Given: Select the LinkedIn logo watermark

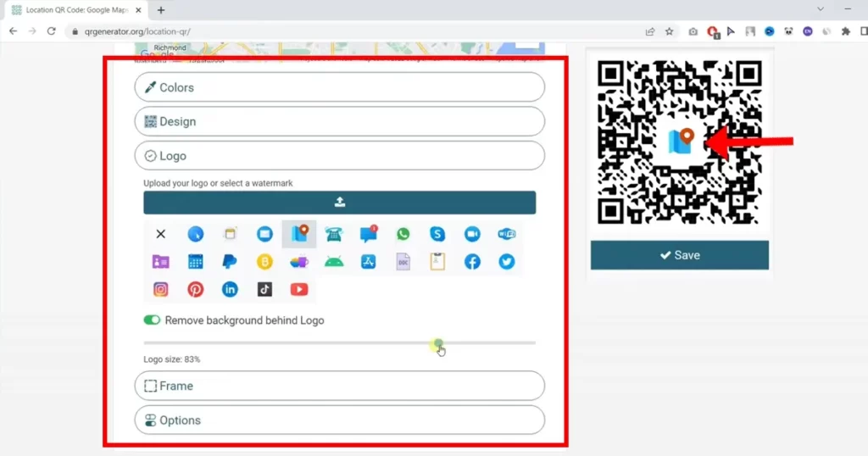Looking at the screenshot, I should pyautogui.click(x=230, y=289).
